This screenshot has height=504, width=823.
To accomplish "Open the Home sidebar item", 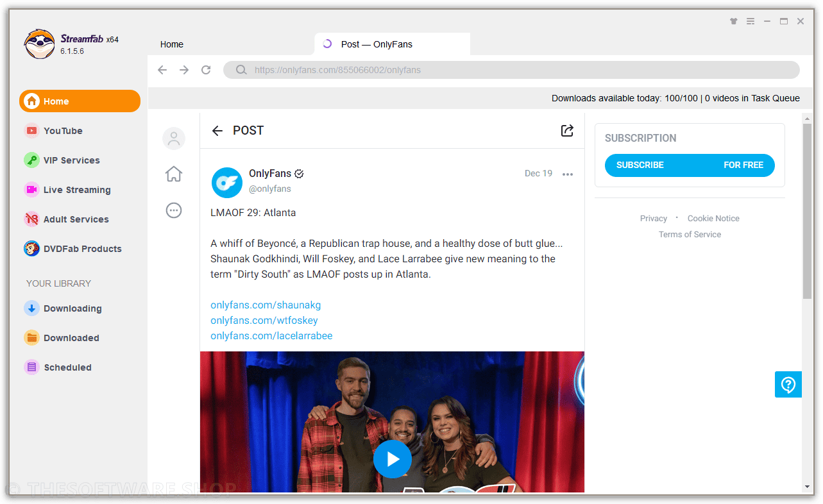I will [x=80, y=101].
